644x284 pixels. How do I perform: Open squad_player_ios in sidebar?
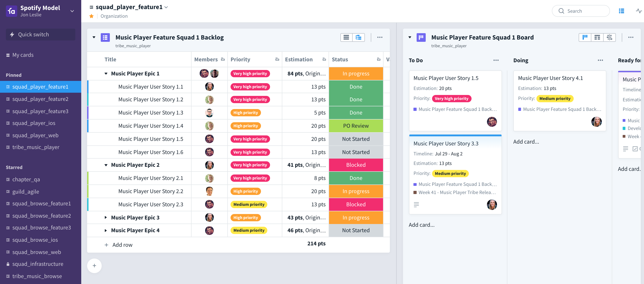34,123
